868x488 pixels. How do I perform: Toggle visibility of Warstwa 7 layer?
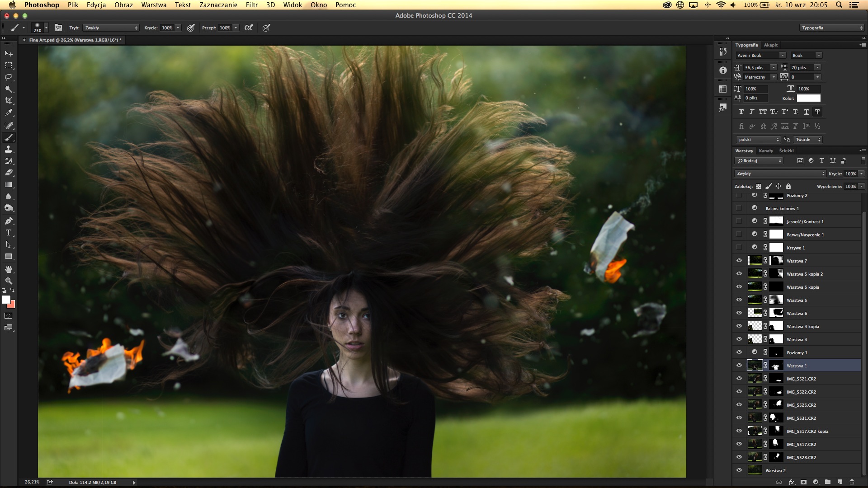pyautogui.click(x=739, y=260)
